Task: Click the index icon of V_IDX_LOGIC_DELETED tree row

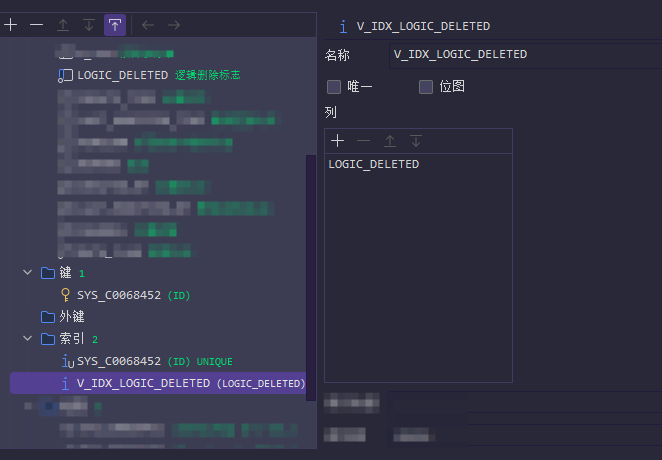Action: coord(65,383)
